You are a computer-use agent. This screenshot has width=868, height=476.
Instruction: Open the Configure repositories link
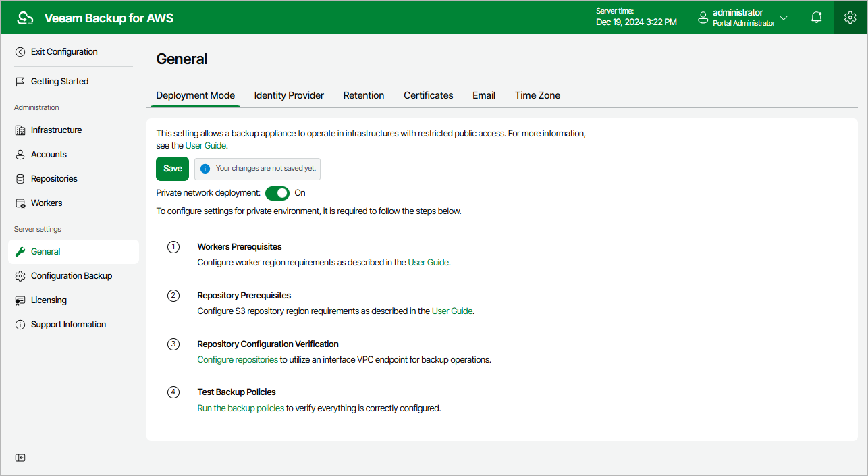pos(238,360)
